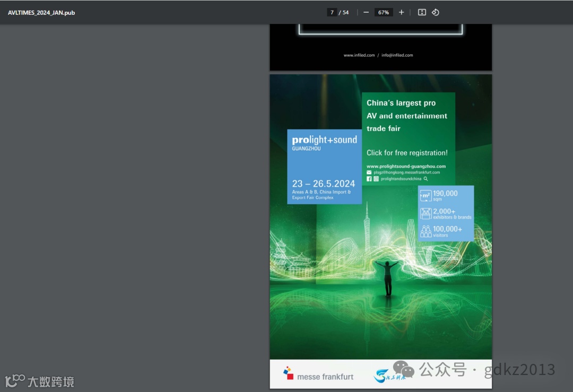Click the 67% zoom level field

coord(384,12)
